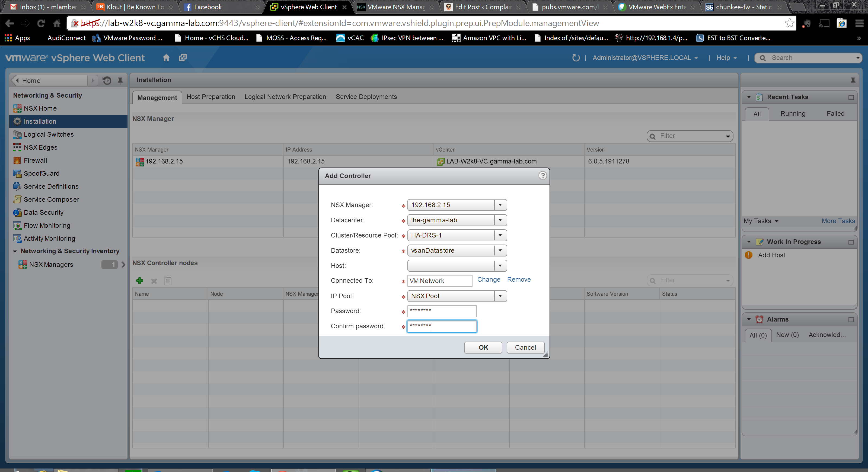Click the refresh icon beside Administrator
The image size is (868, 472).
576,57
